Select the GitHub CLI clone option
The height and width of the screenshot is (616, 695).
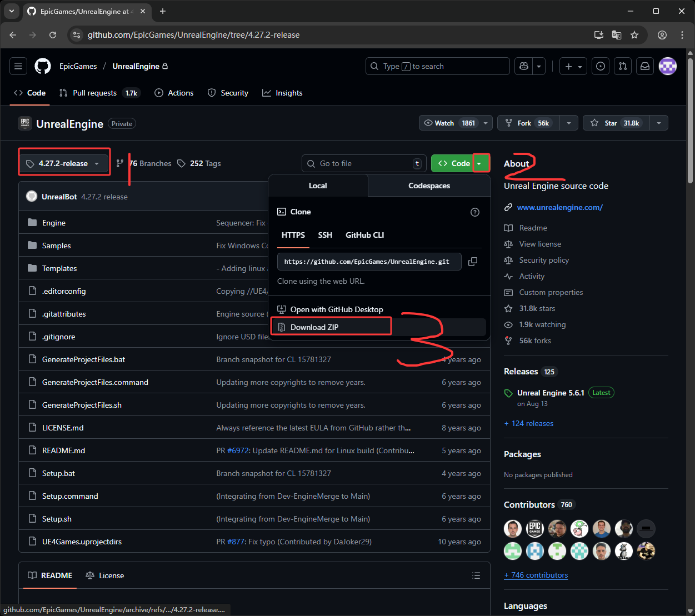click(x=364, y=235)
